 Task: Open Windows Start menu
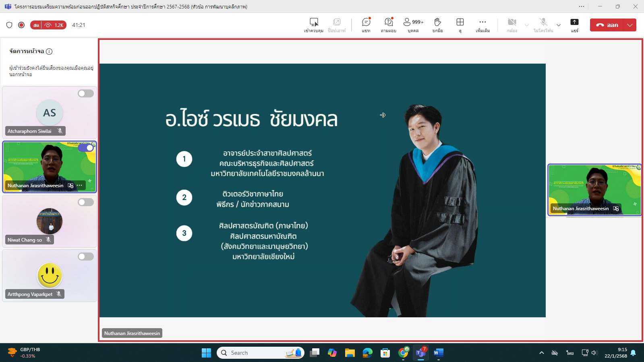pyautogui.click(x=206, y=353)
